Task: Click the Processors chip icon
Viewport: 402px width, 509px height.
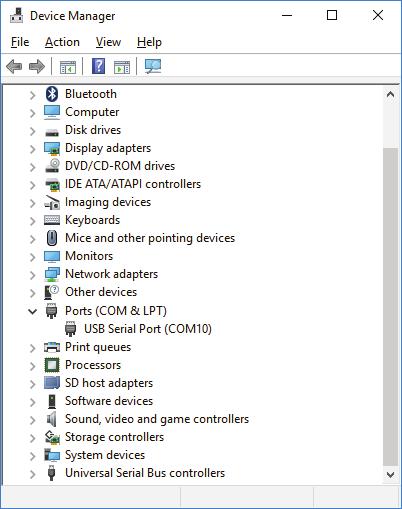Action: pyautogui.click(x=52, y=365)
